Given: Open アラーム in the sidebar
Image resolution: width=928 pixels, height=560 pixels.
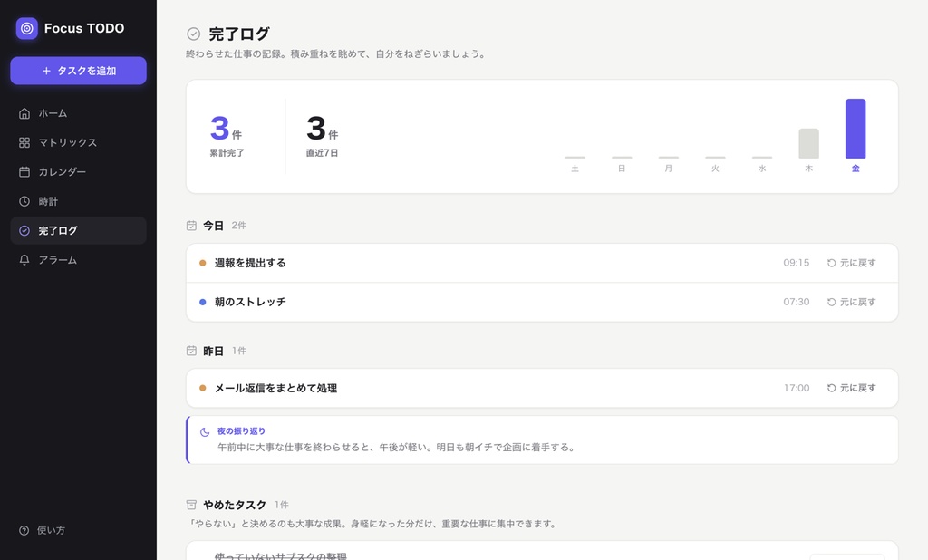Looking at the screenshot, I should click(78, 260).
